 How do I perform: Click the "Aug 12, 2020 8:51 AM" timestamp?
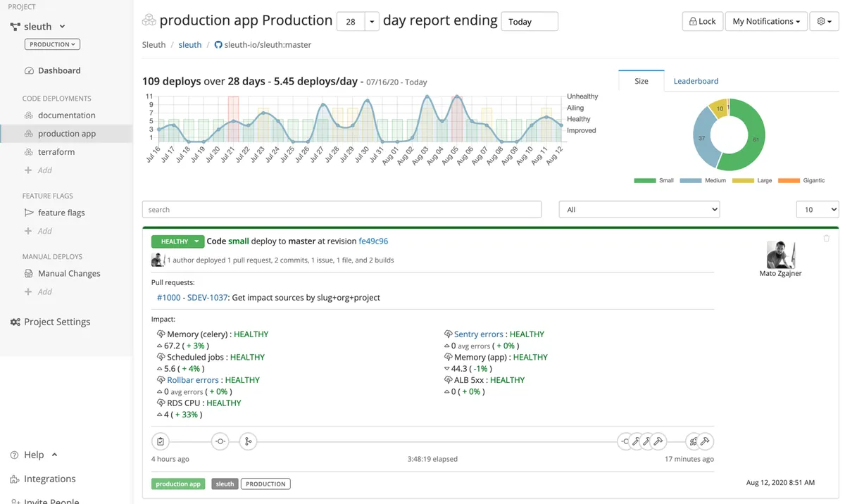780,483
